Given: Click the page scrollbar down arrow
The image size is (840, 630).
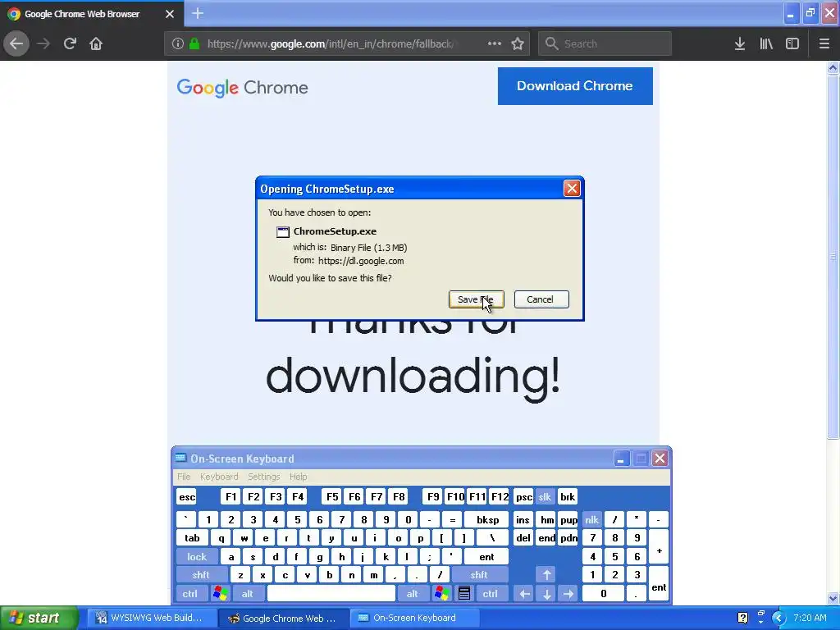Looking at the screenshot, I should point(833,598).
